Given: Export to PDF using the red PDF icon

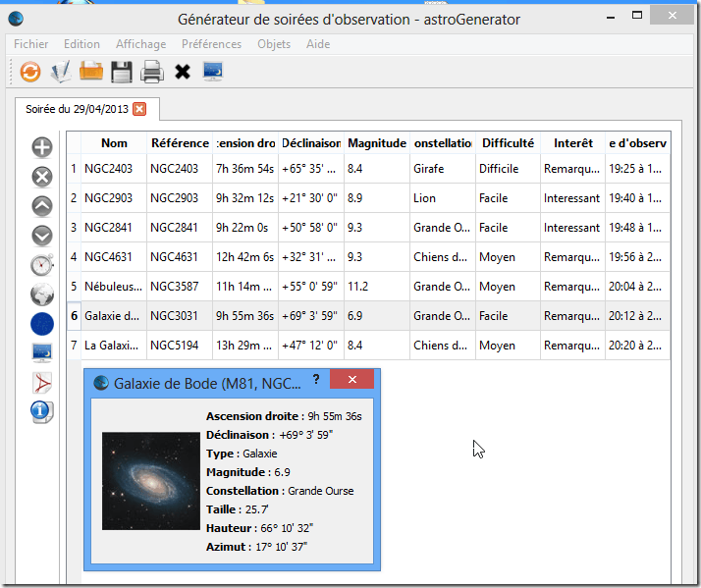Looking at the screenshot, I should [42, 382].
